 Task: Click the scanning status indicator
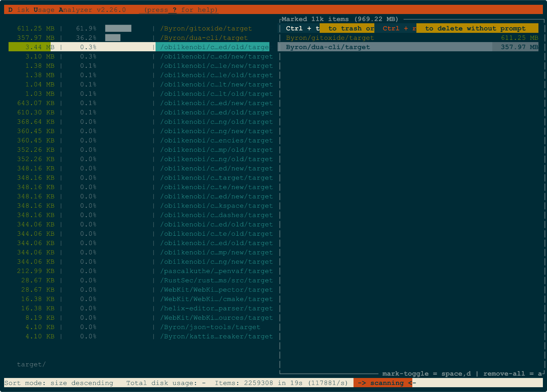click(x=384, y=383)
